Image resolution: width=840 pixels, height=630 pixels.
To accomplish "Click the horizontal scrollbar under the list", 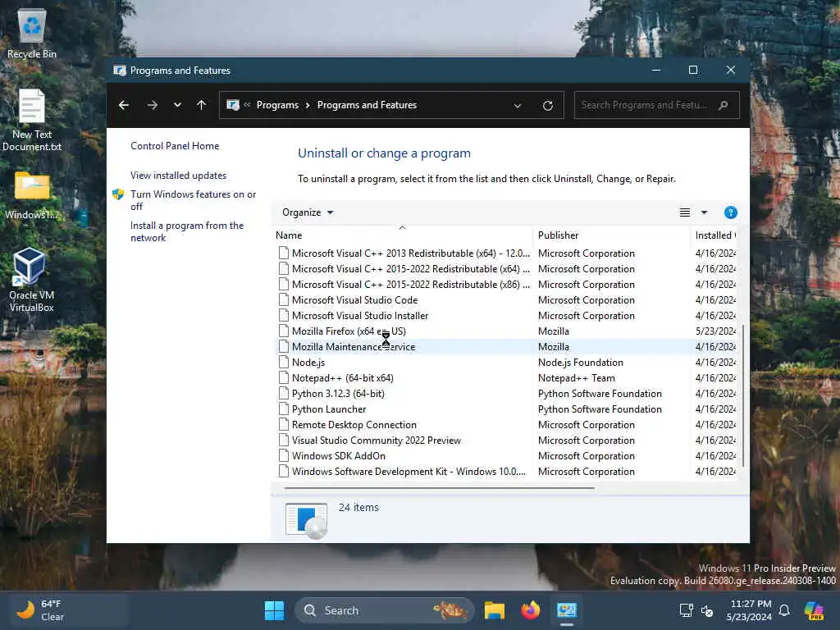I will [440, 488].
